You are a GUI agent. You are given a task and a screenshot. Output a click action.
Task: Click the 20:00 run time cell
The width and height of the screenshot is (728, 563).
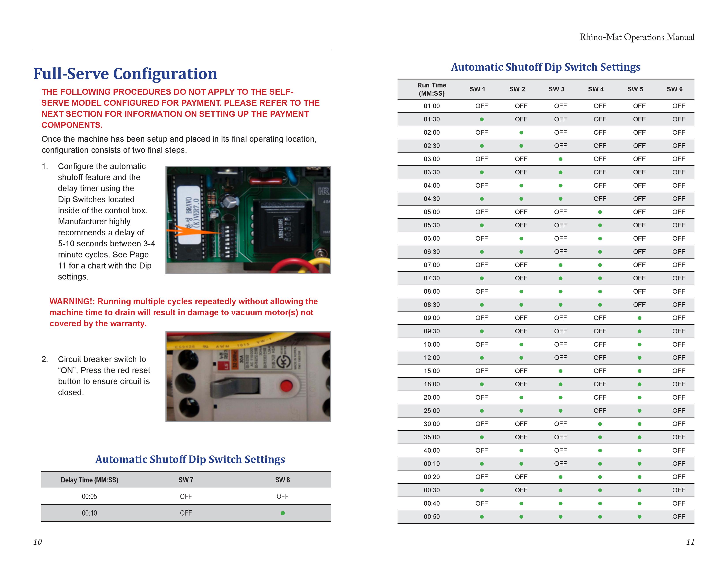click(432, 398)
